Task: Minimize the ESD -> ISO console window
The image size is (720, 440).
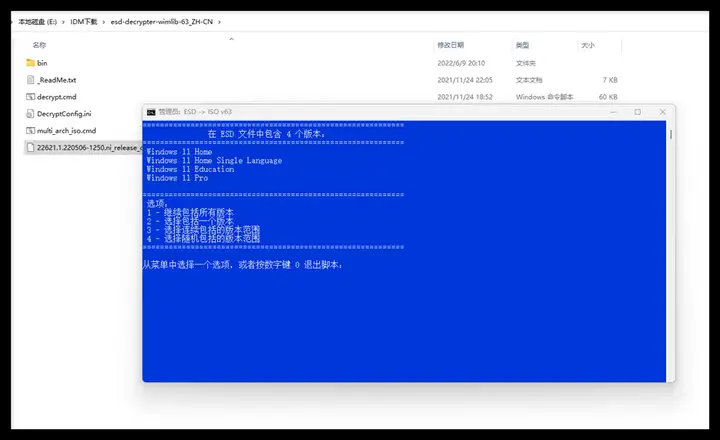Action: click(x=613, y=112)
